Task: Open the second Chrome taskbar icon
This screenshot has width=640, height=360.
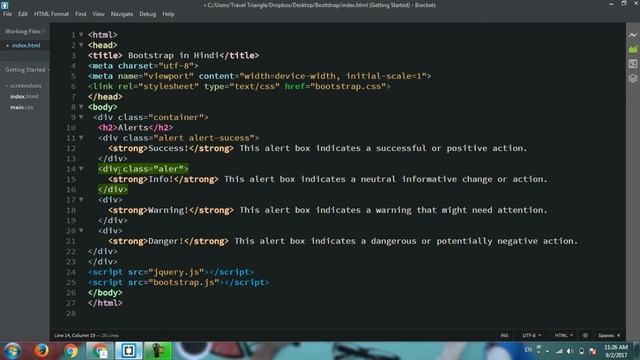Action: [100, 351]
